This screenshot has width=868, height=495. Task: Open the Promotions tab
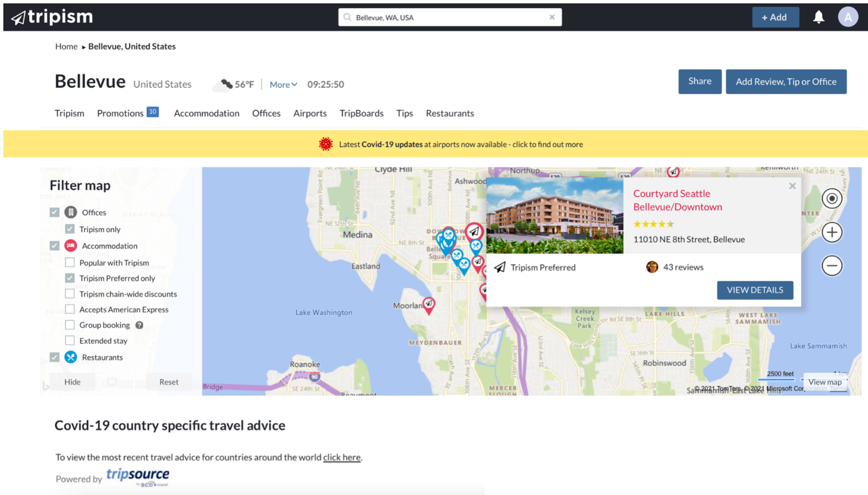click(120, 113)
